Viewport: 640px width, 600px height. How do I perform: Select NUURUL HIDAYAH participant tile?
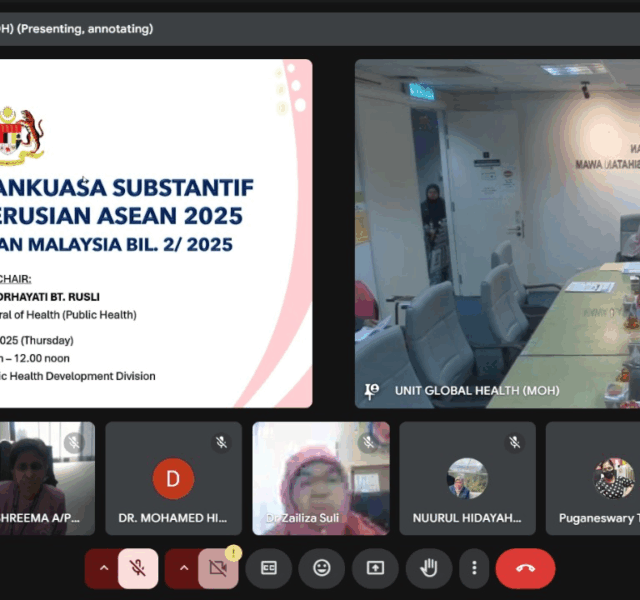coord(467,478)
